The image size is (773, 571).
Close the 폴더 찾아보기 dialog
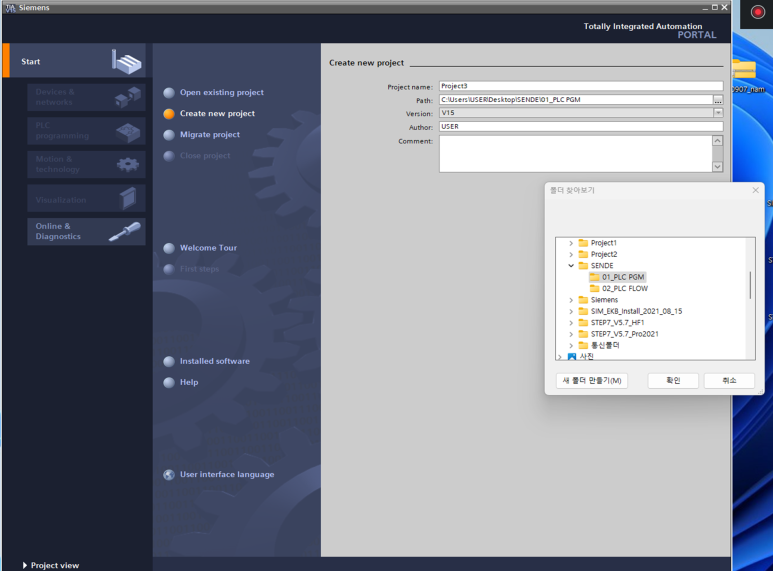tap(755, 190)
